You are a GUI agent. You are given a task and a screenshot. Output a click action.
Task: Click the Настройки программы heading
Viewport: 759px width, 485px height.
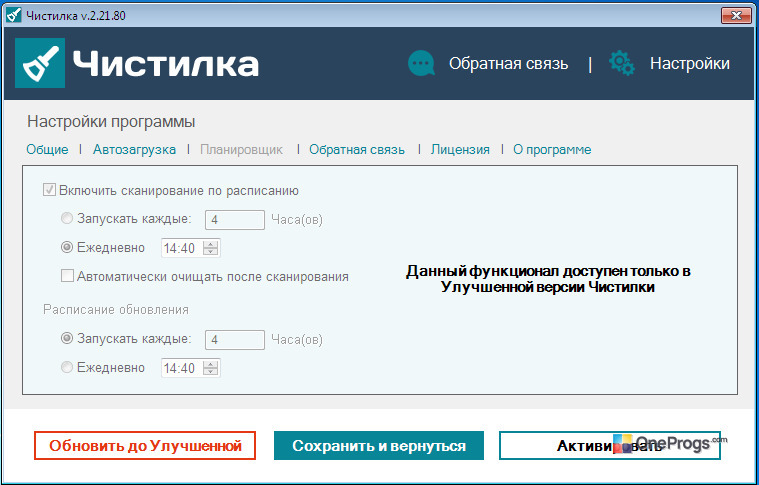[111, 121]
